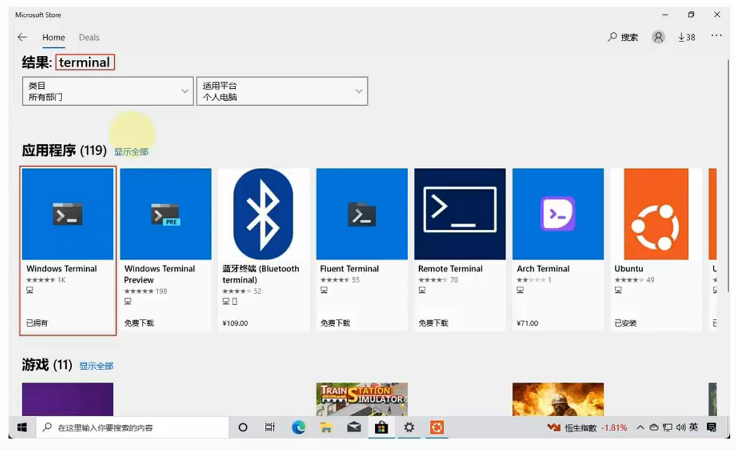The image size is (736, 450).
Task: Click 已拥有 under Windows Terminal
Action: [x=37, y=323]
